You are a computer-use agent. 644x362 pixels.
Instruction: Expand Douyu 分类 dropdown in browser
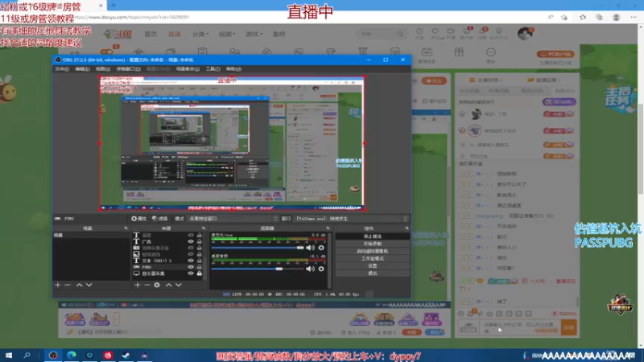pyautogui.click(x=200, y=34)
